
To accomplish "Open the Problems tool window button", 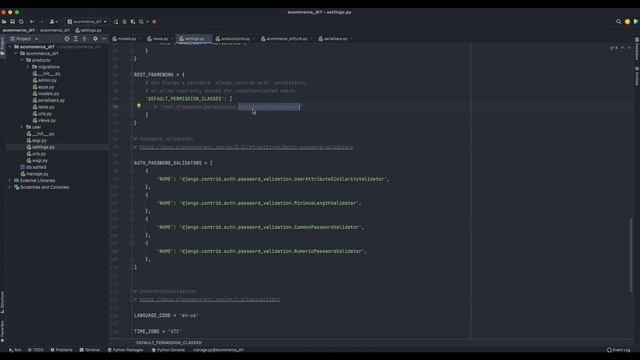I will tap(61, 350).
